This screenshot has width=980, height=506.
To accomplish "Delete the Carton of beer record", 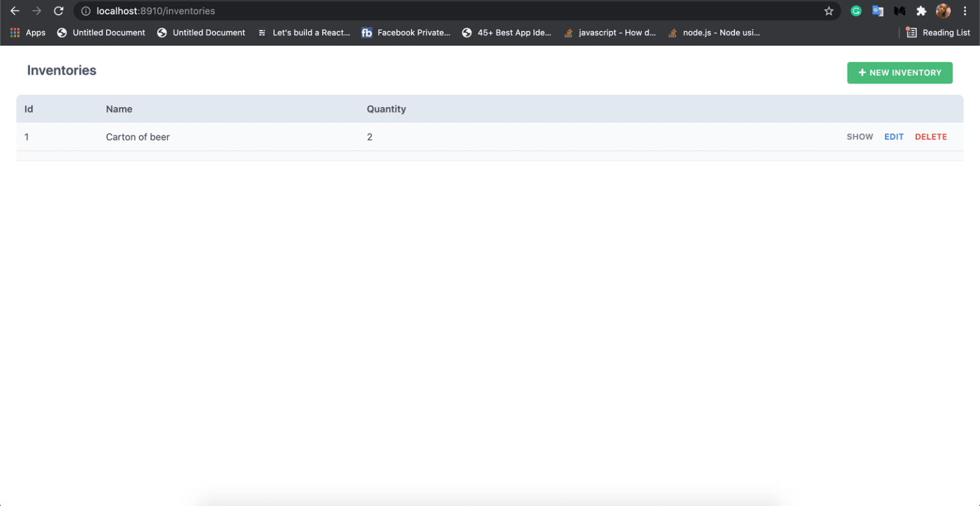I will tap(931, 137).
